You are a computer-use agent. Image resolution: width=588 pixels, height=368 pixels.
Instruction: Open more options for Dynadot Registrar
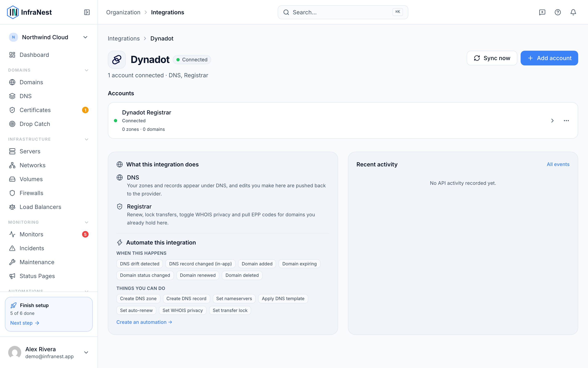point(566,120)
